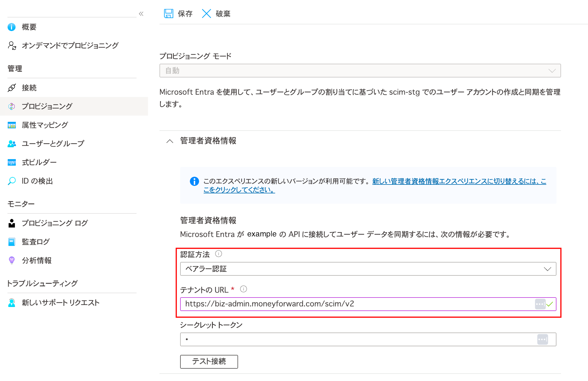This screenshot has width=588, height=381.
Task: Click the 保存 floppy disk icon
Action: tap(169, 13)
